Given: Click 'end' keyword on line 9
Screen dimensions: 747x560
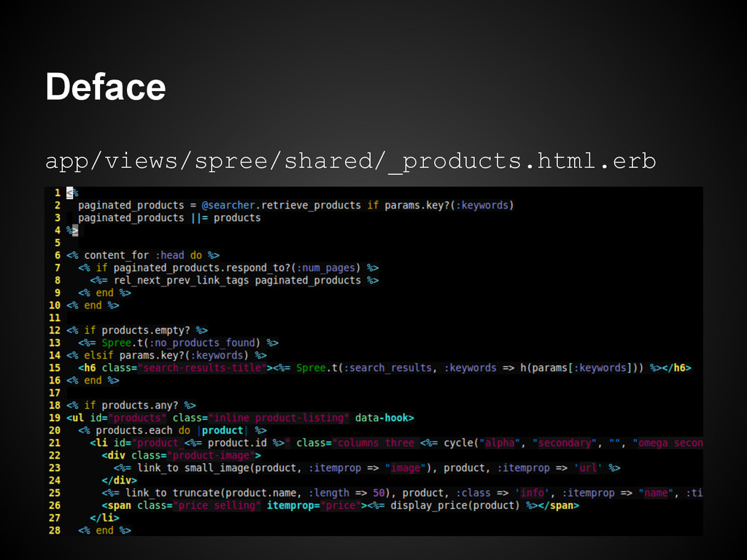Looking at the screenshot, I should [x=105, y=293].
